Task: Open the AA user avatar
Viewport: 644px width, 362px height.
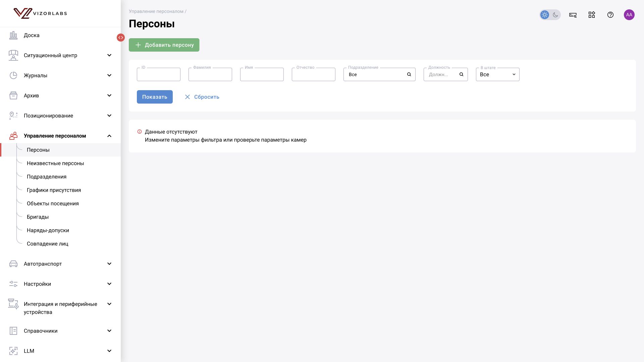Action: pos(629,15)
